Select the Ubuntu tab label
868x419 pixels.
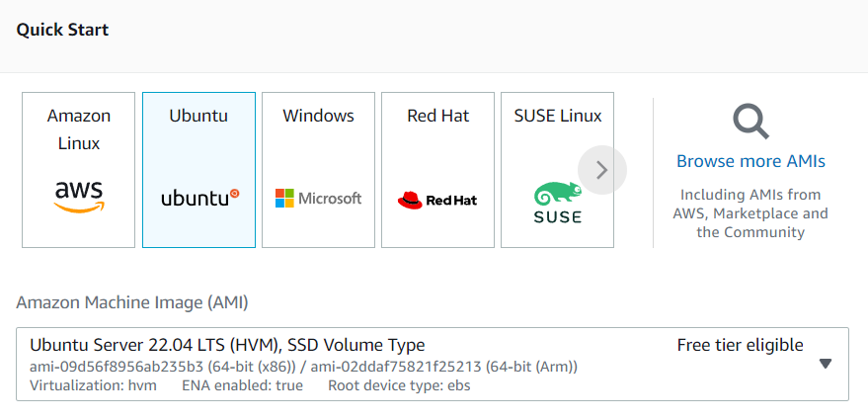(198, 116)
